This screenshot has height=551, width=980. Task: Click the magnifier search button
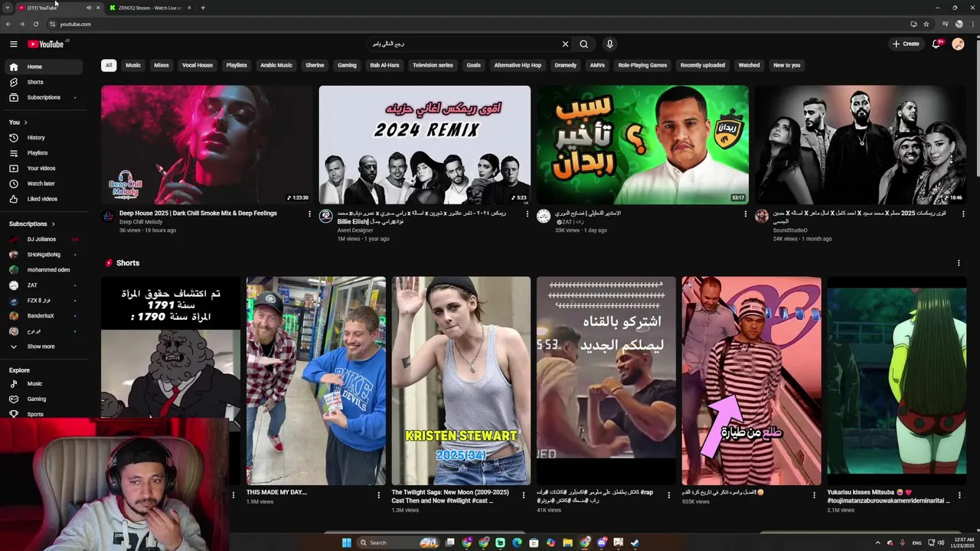583,44
